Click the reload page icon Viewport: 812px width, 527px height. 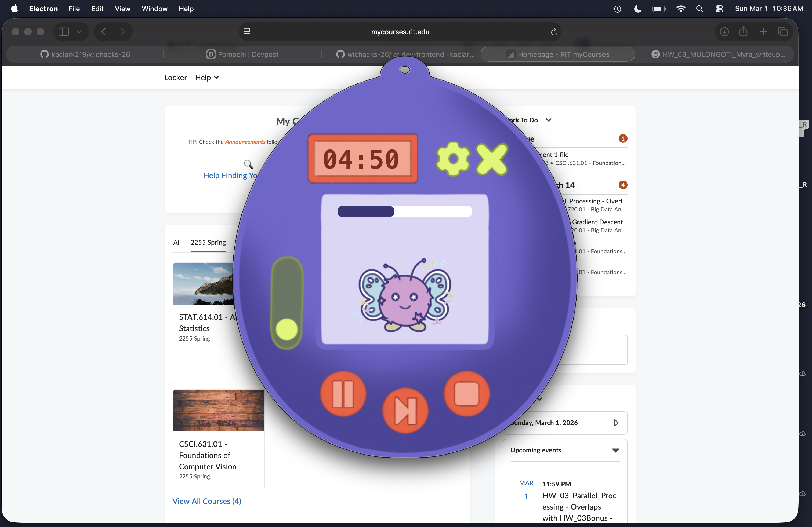(x=554, y=32)
